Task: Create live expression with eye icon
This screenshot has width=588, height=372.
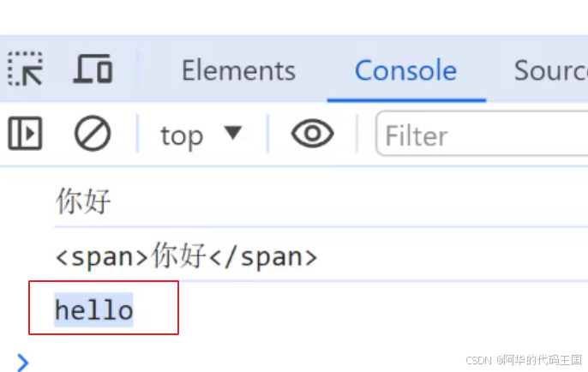Action: click(312, 133)
